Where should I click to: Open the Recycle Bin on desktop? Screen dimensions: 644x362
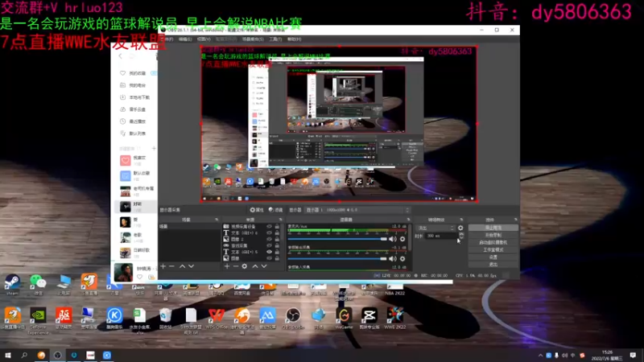pos(165,319)
